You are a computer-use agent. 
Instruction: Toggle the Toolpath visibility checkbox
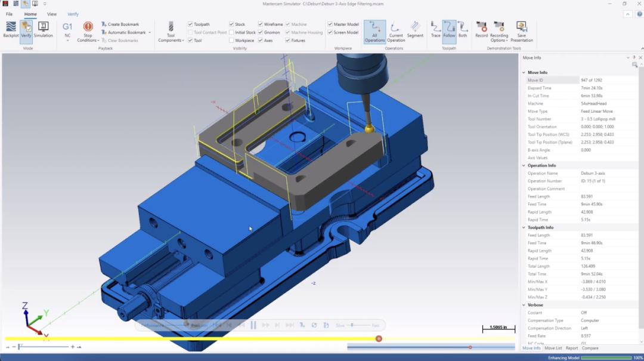pos(190,24)
